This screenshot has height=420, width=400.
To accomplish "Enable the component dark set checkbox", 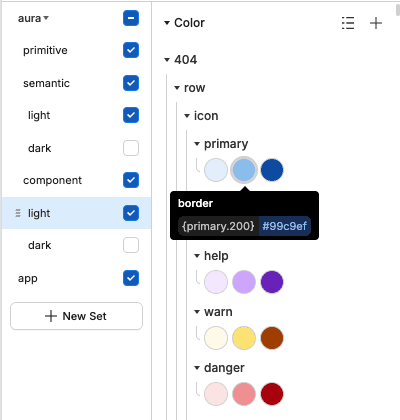I will click(x=131, y=245).
